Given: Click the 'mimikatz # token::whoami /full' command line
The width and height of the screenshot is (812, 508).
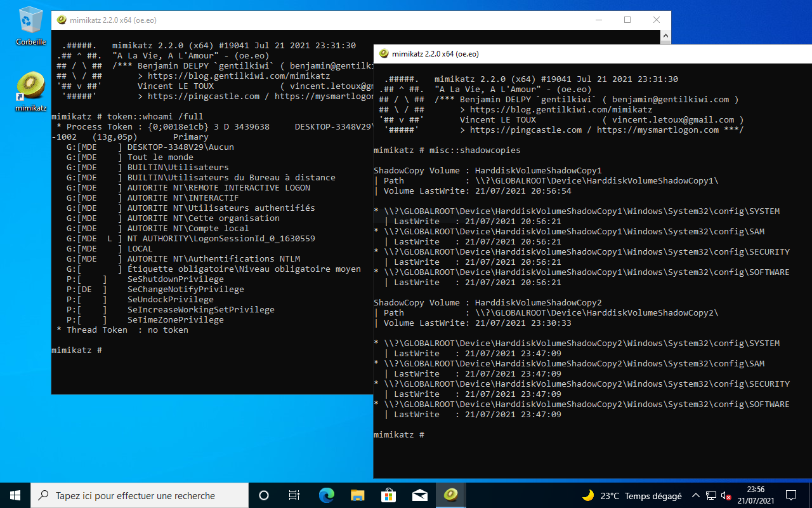Looking at the screenshot, I should click(x=128, y=117).
